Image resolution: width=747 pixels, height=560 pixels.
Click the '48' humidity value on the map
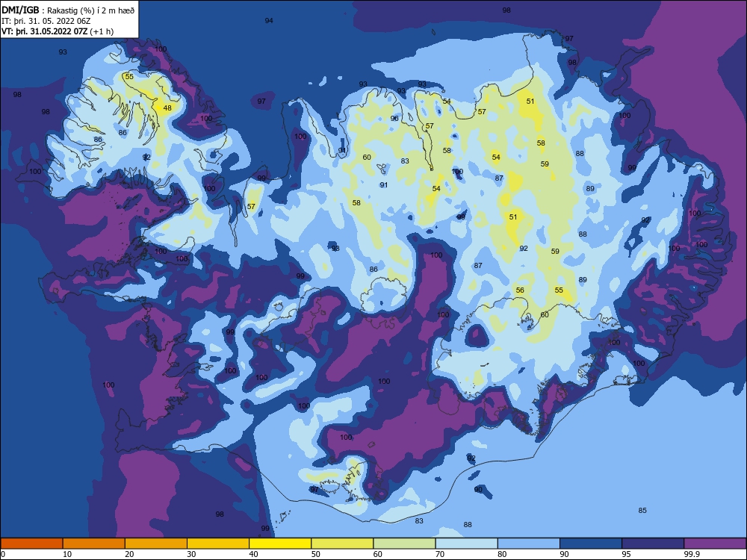point(167,108)
